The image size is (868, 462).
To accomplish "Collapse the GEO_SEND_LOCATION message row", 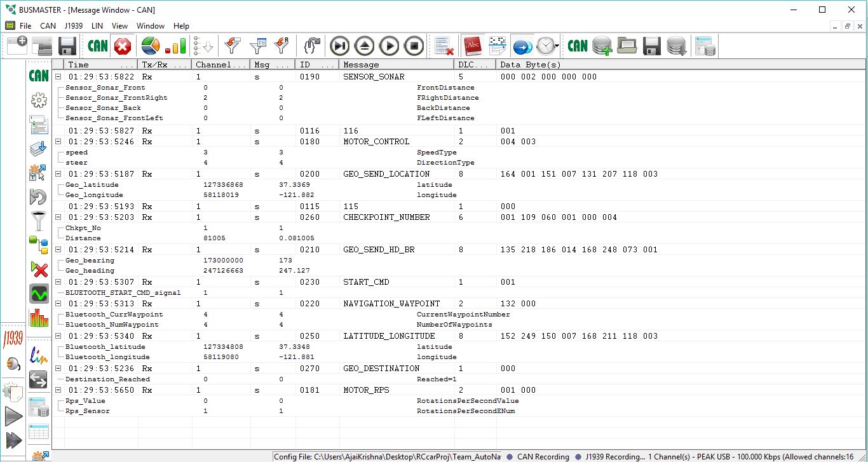I will 58,174.
